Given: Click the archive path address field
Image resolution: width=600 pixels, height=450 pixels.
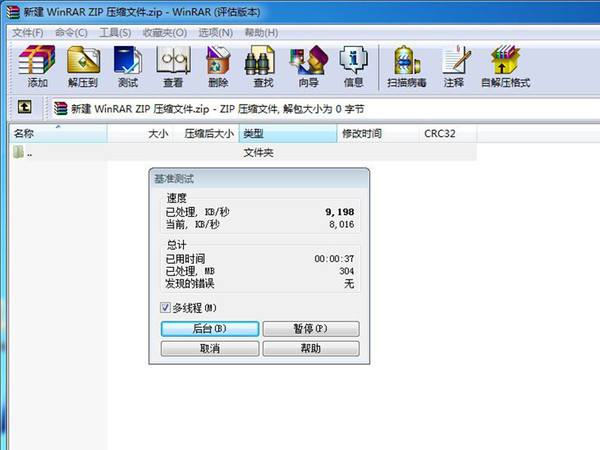Looking at the screenshot, I should [x=325, y=109].
